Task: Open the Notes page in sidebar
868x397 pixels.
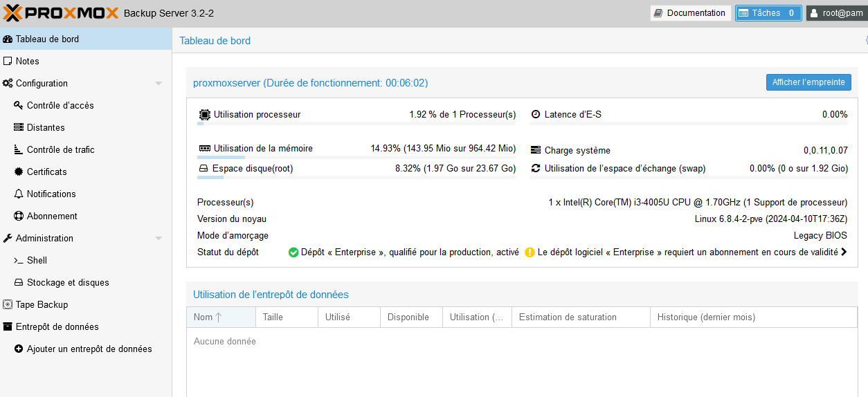Action: 28,61
